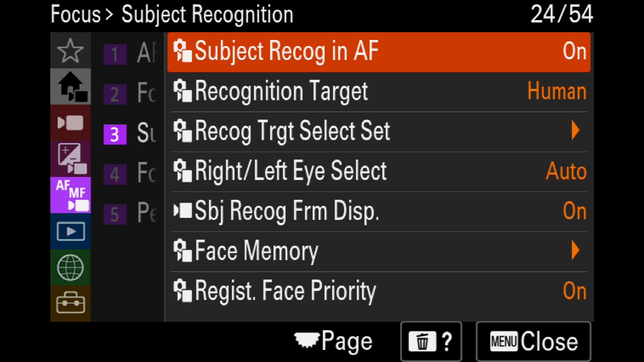Click the trash help guide button
The height and width of the screenshot is (362, 644).
[431, 342]
